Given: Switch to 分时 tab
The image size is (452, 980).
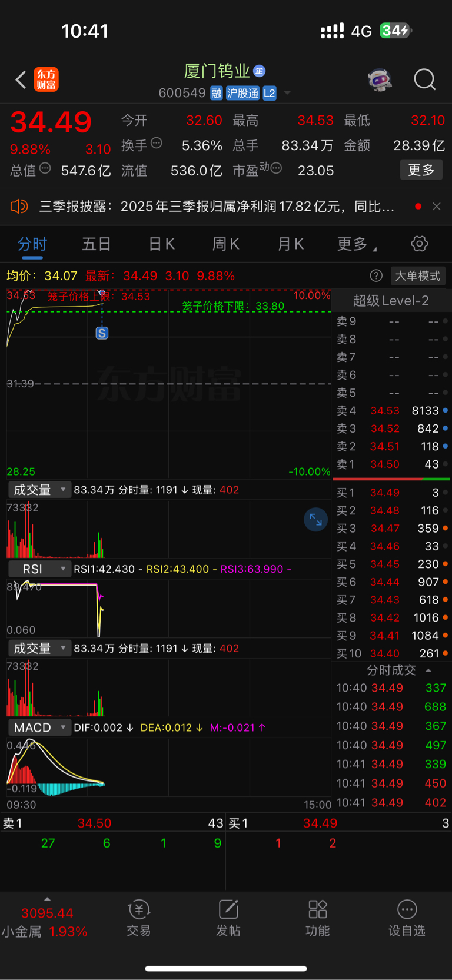Looking at the screenshot, I should [x=32, y=244].
